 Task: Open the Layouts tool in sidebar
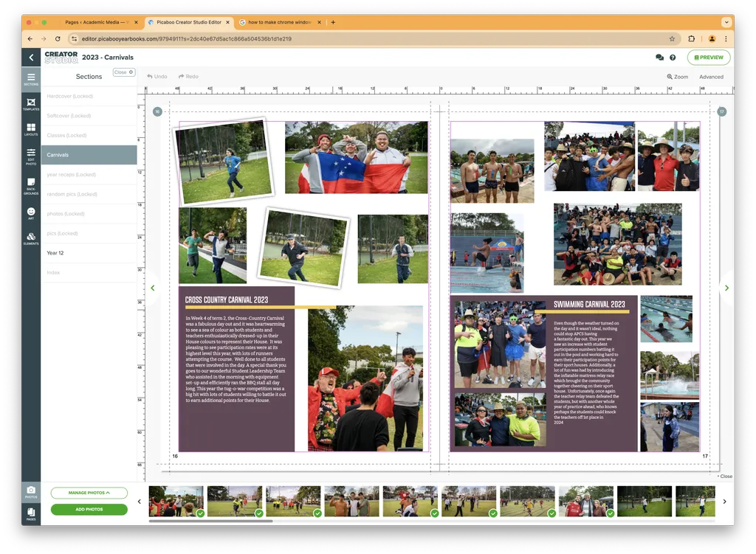(31, 129)
